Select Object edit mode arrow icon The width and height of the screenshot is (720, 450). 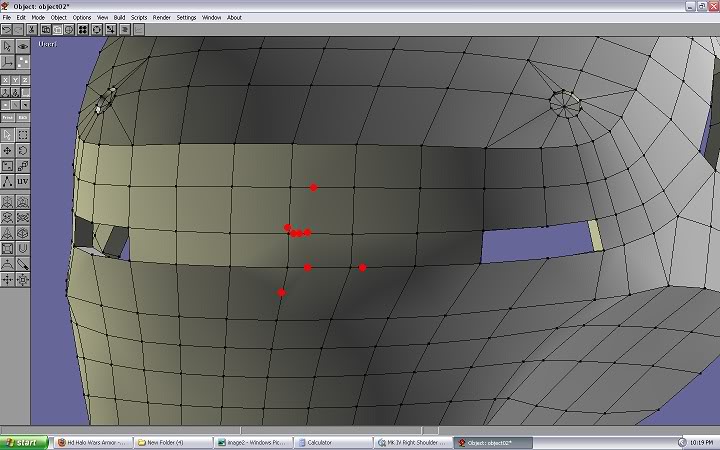pyautogui.click(x=7, y=46)
